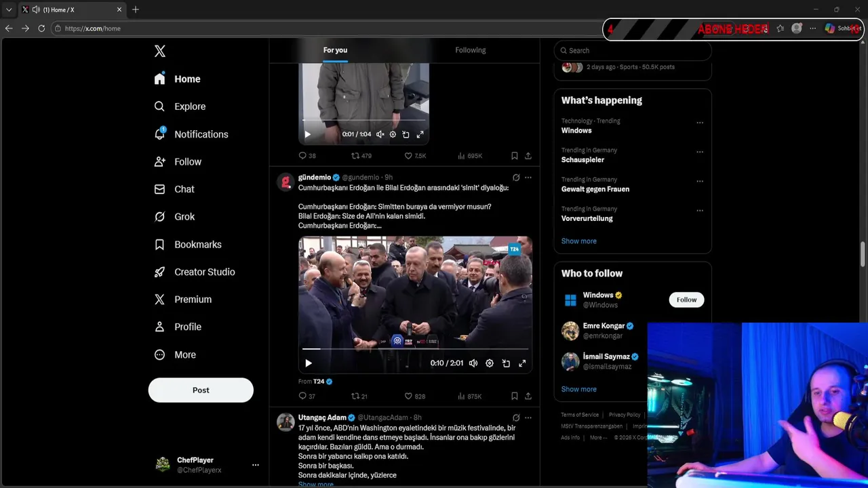This screenshot has height=488, width=868.
Task: Bookmark the post with 695K views
Action: pyautogui.click(x=515, y=156)
